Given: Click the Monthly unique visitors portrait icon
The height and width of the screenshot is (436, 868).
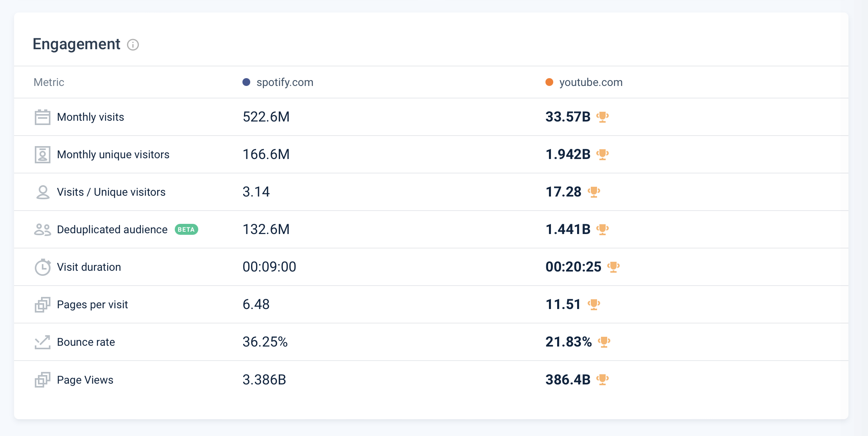Looking at the screenshot, I should 42,155.
